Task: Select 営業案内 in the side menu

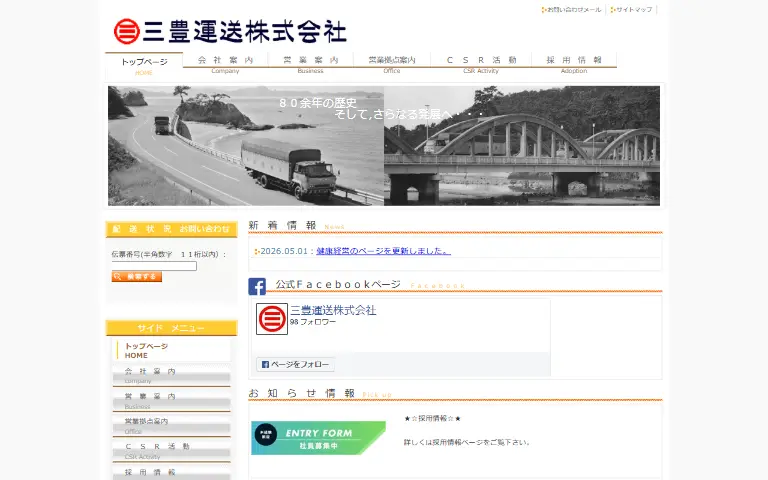Action: 171,401
